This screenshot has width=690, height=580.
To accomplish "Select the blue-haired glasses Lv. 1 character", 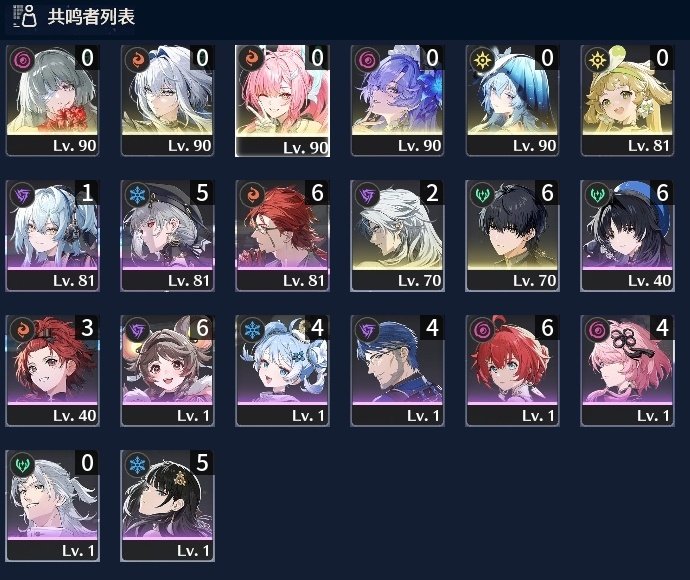I will pos(397,371).
